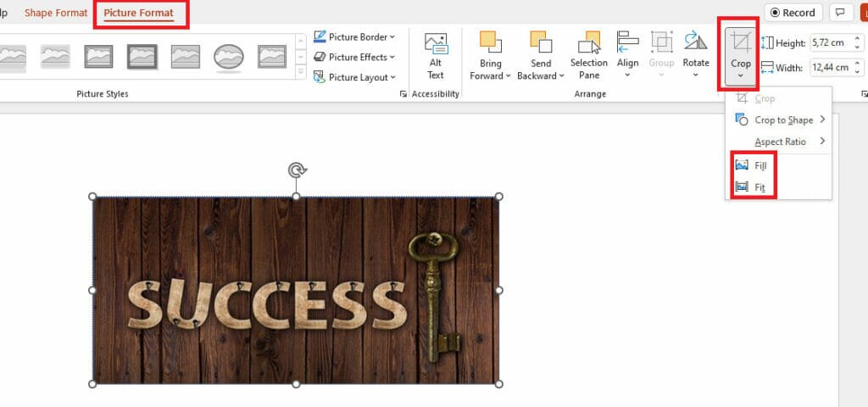The height and width of the screenshot is (407, 868).
Task: Choose Fit from the crop menu
Action: click(x=759, y=187)
